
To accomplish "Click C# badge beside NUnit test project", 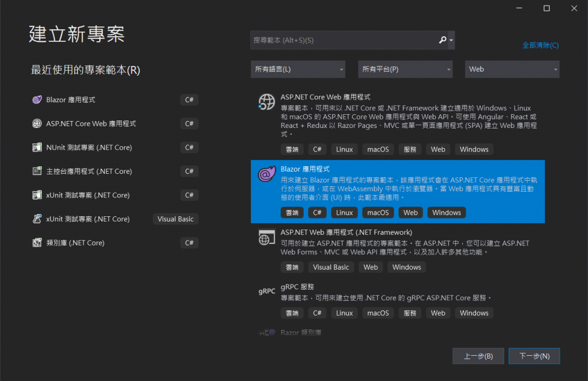I will (x=189, y=147).
